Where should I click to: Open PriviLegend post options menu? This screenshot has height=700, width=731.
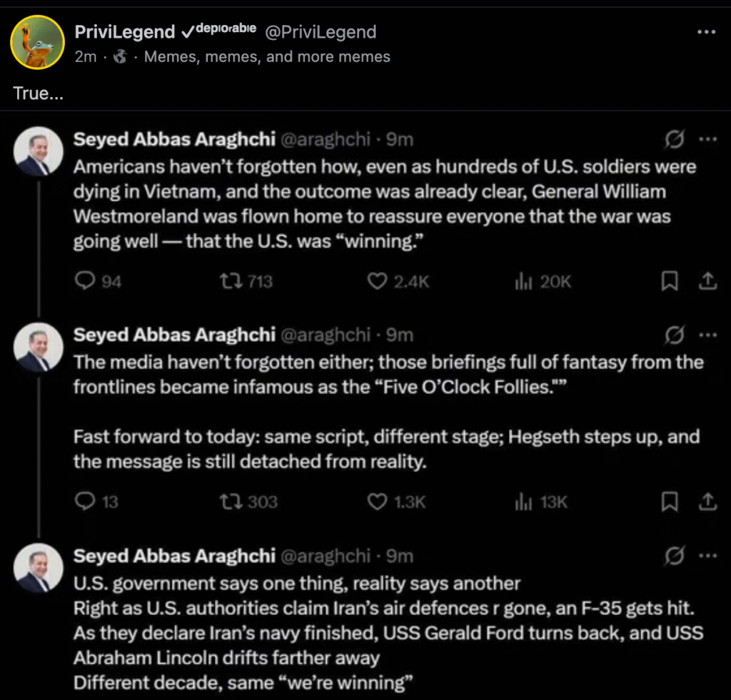pyautogui.click(x=706, y=32)
